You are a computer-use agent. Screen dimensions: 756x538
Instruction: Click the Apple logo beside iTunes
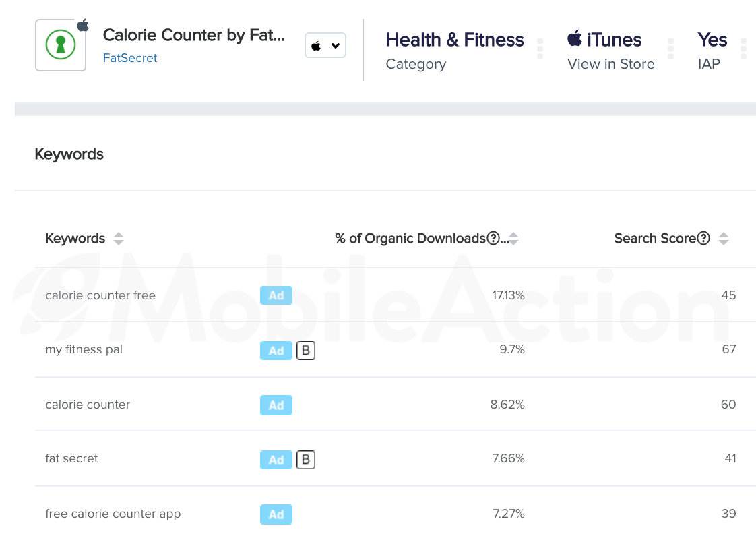pyautogui.click(x=575, y=38)
